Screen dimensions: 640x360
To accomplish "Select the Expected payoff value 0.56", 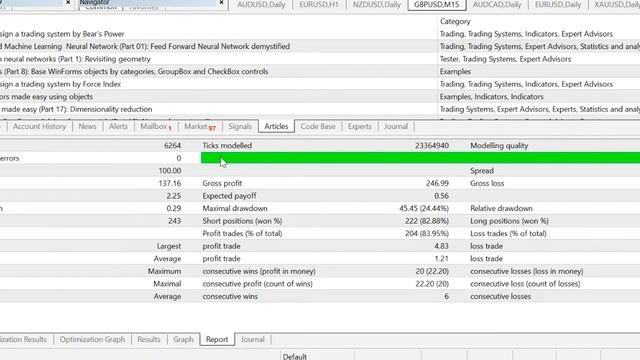I will pyautogui.click(x=441, y=196).
